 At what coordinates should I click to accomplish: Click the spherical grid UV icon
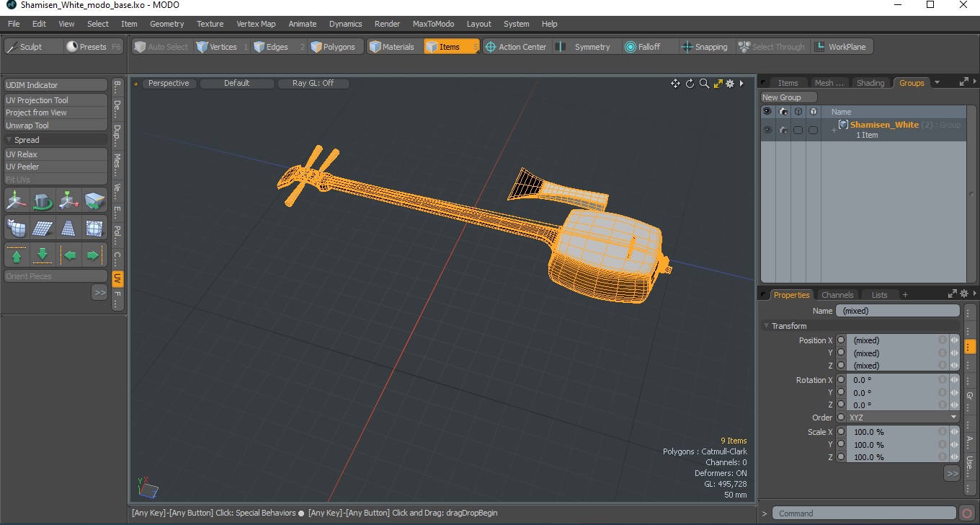click(95, 228)
